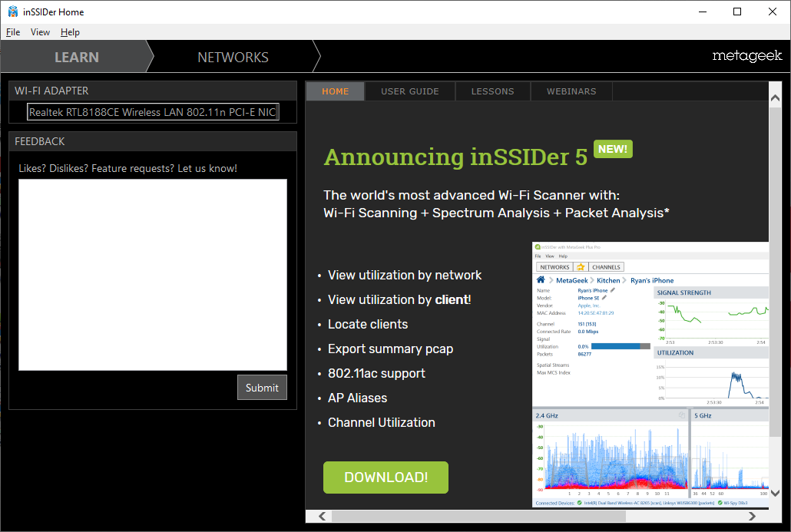This screenshot has height=532, width=791.
Task: Click the scroll up arrow in web panel
Action: (x=775, y=97)
